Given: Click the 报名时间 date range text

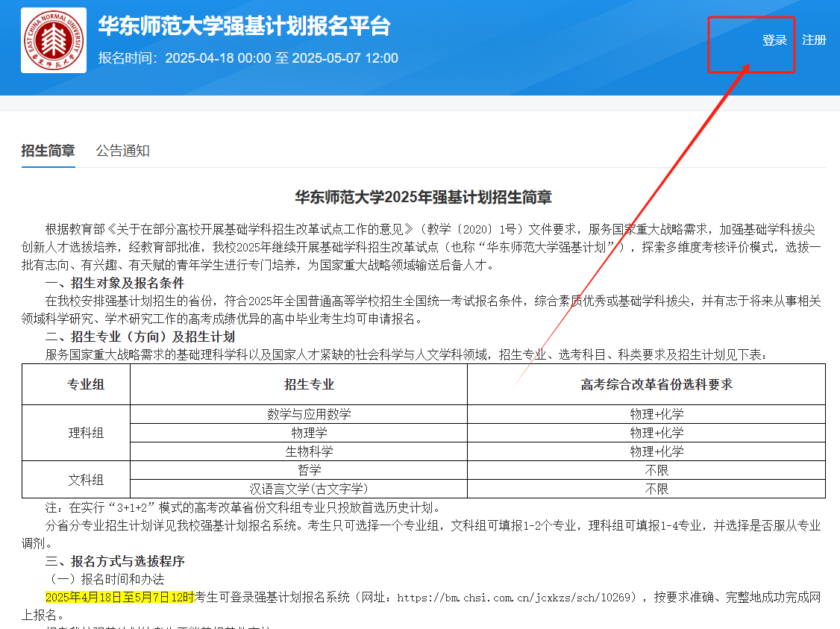Looking at the screenshot, I should point(248,58).
